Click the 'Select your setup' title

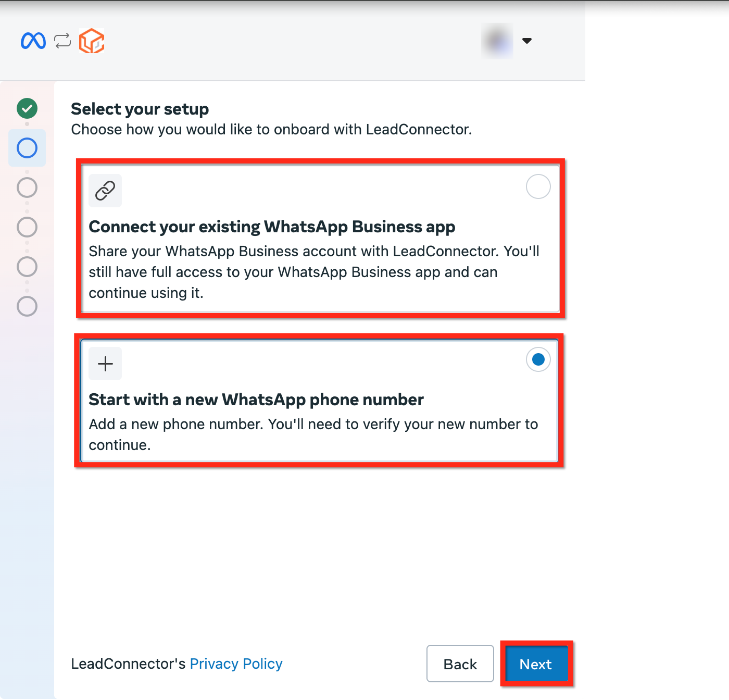140,109
